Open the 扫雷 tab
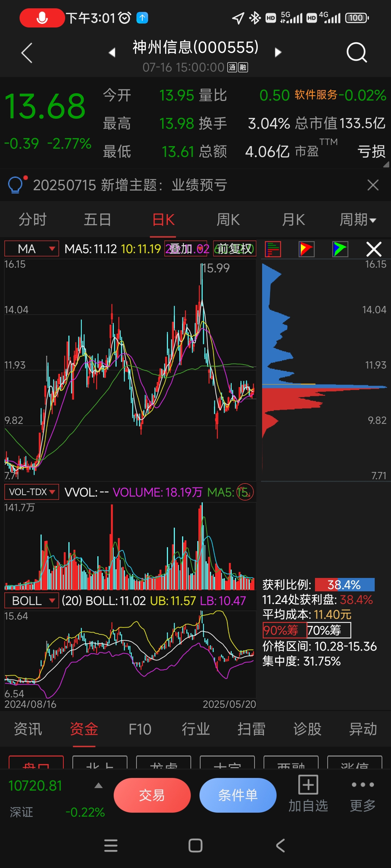 [252, 729]
